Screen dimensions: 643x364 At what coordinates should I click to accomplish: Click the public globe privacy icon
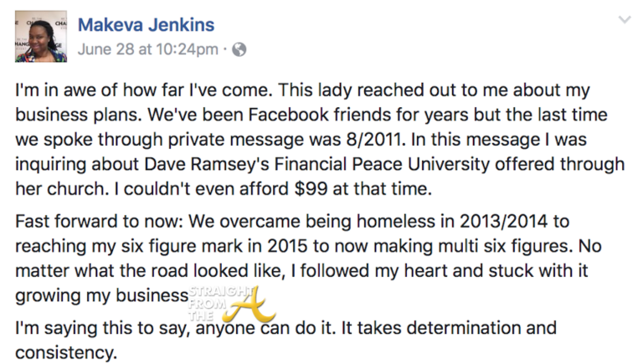pos(239,49)
